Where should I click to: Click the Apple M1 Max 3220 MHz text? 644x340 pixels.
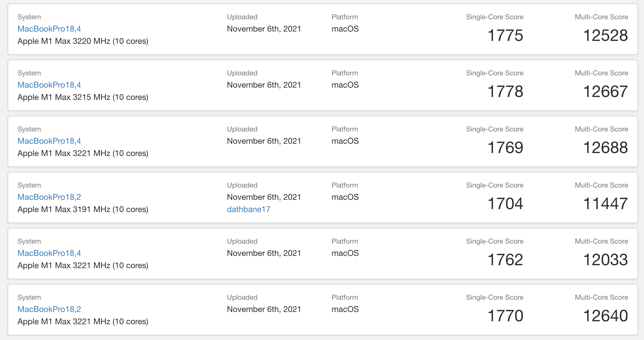pos(83,41)
